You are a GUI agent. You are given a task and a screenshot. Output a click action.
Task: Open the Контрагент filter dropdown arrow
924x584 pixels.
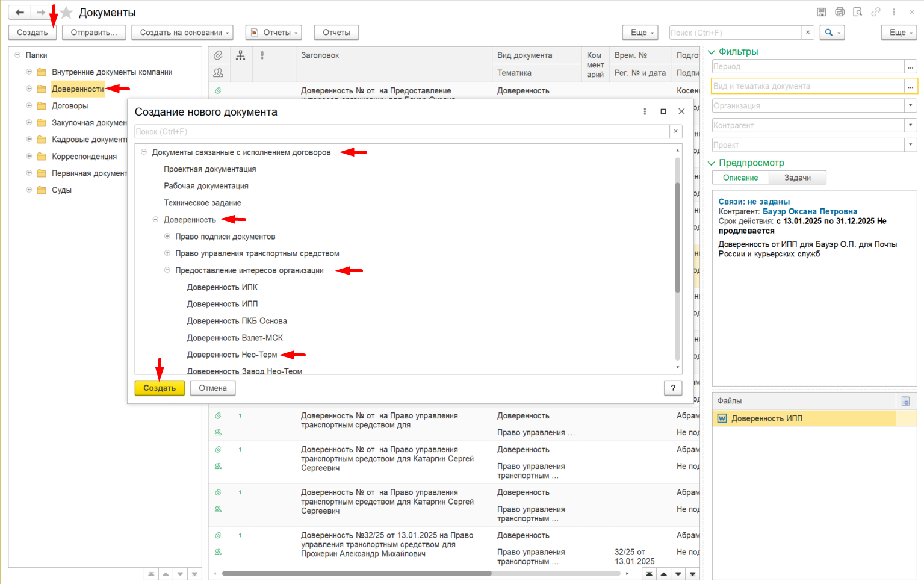coord(911,125)
